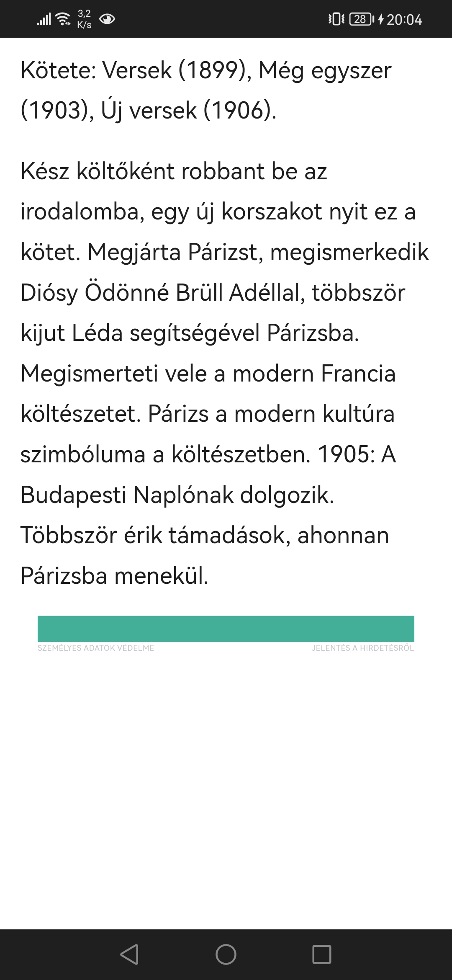Image resolution: width=452 pixels, height=980 pixels.
Task: Tap the mobile signal strength bars
Action: click(44, 19)
